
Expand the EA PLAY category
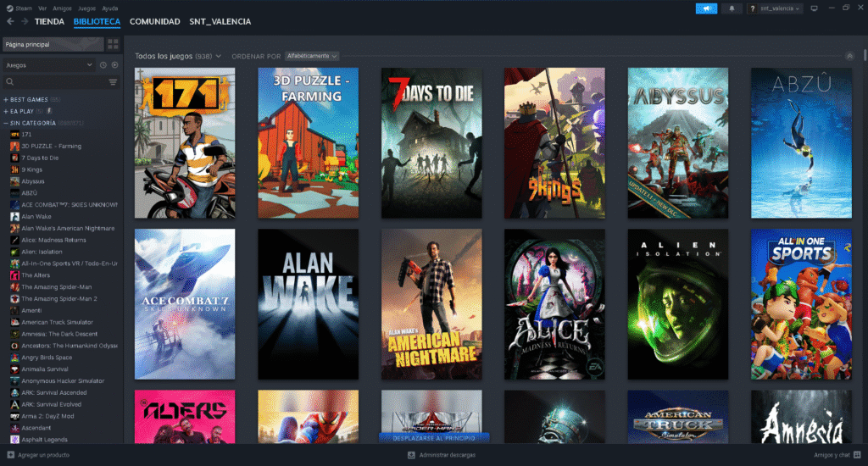coord(6,111)
